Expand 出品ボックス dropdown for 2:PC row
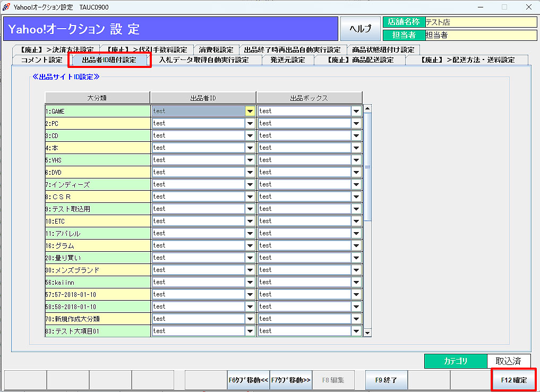Screen dimensions: 540x392 [x=356, y=123]
